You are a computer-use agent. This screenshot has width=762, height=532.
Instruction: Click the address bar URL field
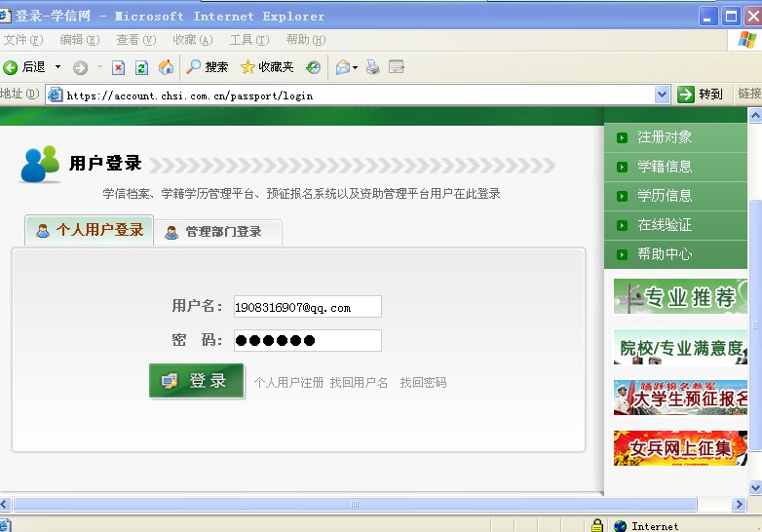click(360, 95)
